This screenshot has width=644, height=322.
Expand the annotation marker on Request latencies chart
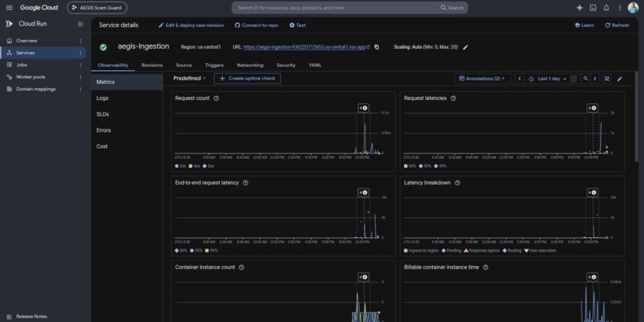coord(592,108)
